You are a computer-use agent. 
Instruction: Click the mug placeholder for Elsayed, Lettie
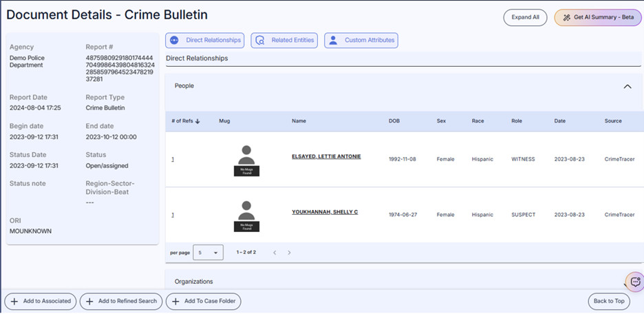[x=246, y=160]
